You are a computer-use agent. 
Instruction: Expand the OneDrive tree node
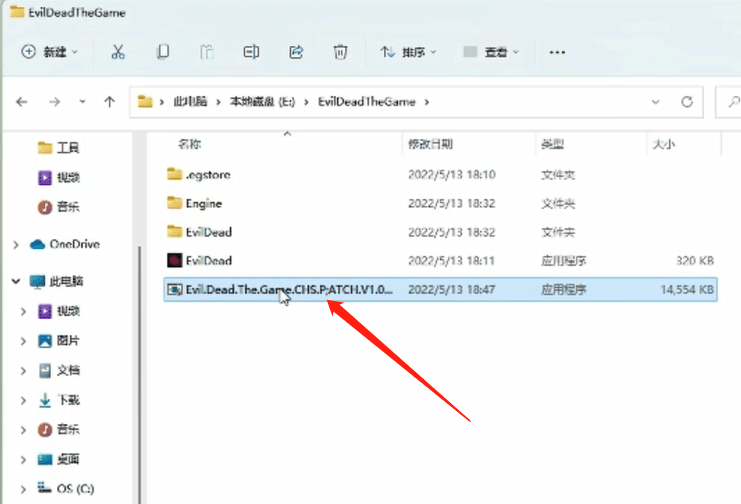tap(16, 244)
